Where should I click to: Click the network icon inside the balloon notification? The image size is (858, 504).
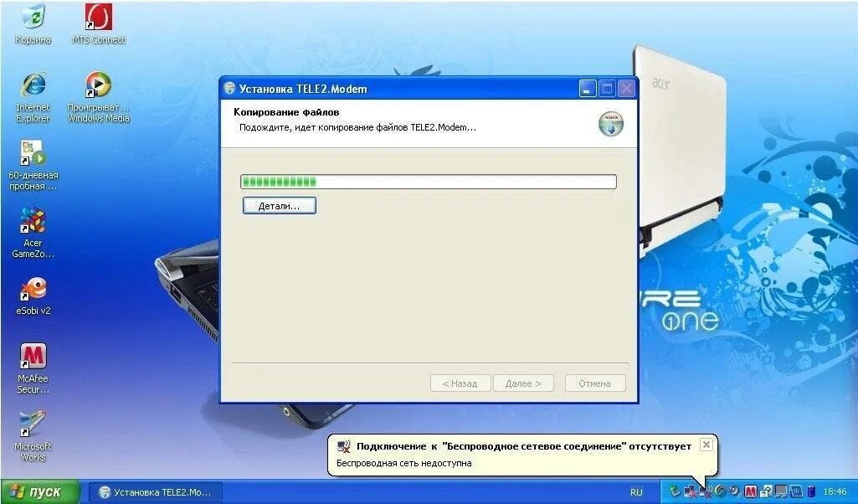coord(344,446)
